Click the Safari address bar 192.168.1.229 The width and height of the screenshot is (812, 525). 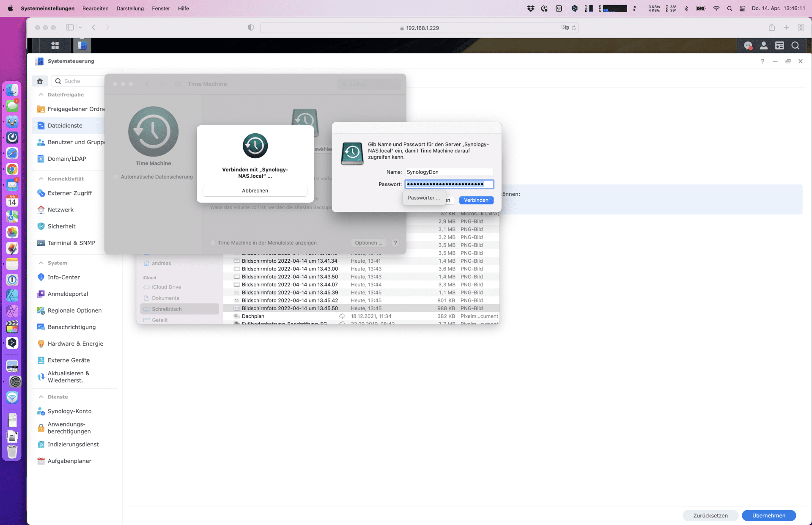click(419, 28)
